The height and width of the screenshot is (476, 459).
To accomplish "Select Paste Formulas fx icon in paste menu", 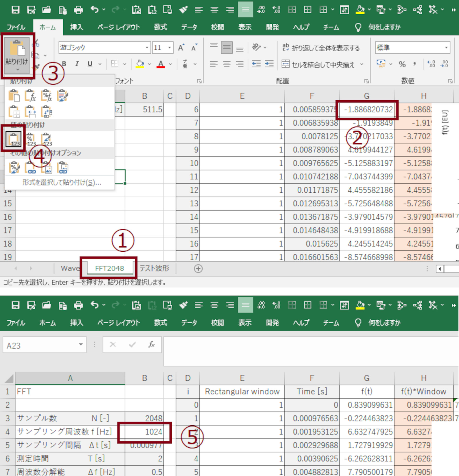I will [x=30, y=96].
